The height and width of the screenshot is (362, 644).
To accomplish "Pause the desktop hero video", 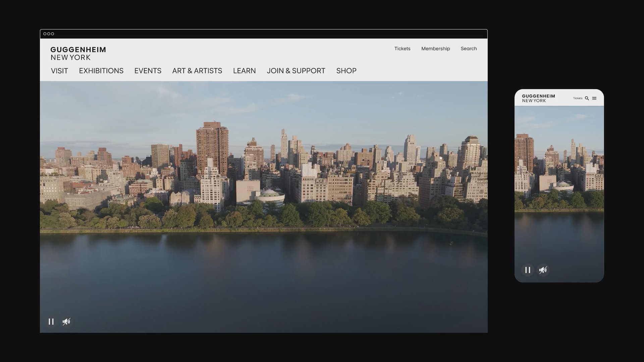I will 51,321.
